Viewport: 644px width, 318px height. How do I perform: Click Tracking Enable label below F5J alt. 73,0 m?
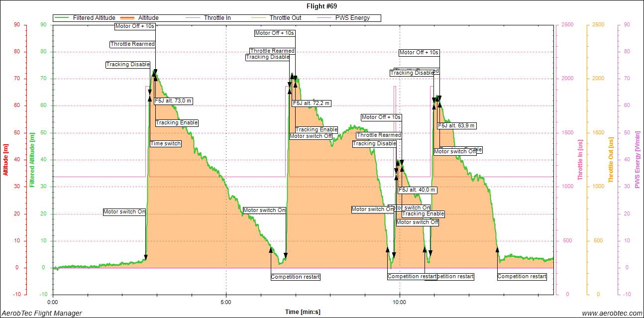(177, 122)
